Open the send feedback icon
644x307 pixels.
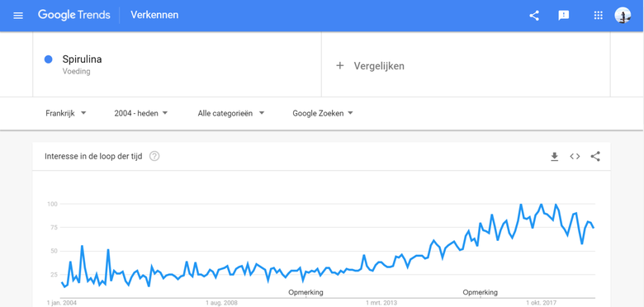(563, 16)
